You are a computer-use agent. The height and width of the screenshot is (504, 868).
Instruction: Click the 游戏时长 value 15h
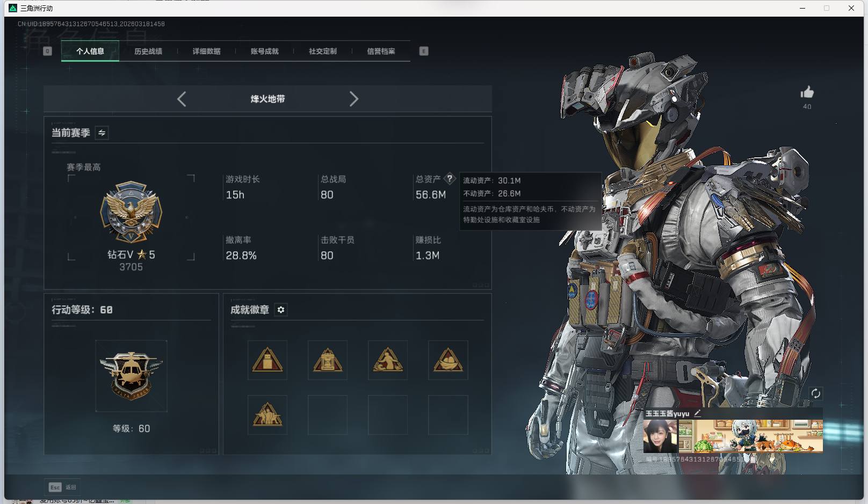(x=235, y=195)
